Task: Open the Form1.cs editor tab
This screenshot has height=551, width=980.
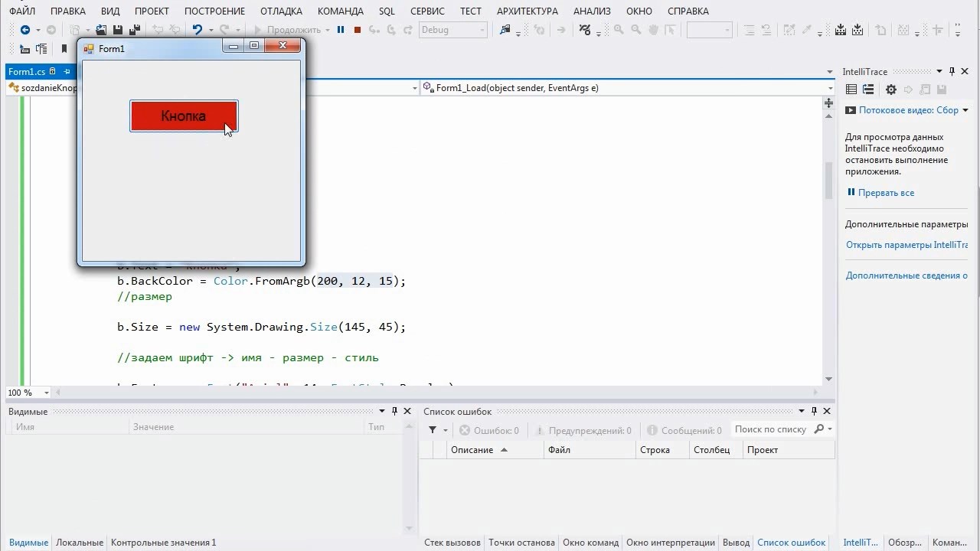Action: click(27, 71)
